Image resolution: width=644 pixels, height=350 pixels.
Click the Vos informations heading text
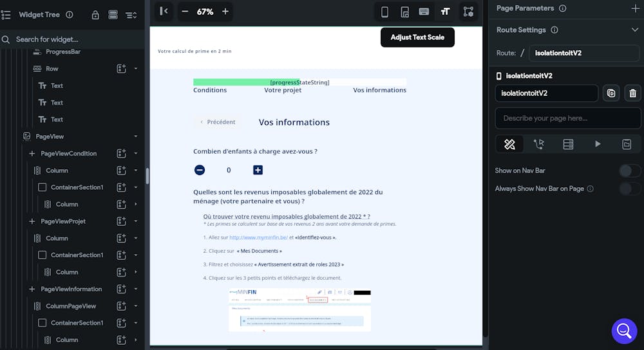coord(294,122)
